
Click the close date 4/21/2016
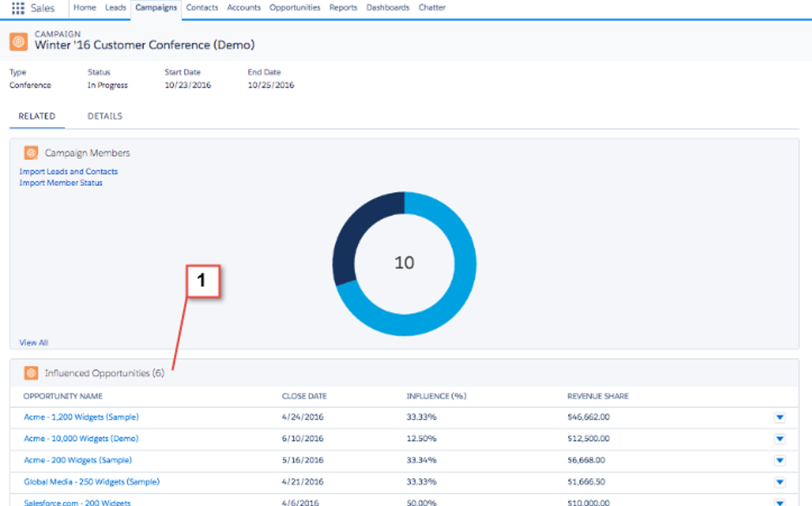pyautogui.click(x=303, y=482)
